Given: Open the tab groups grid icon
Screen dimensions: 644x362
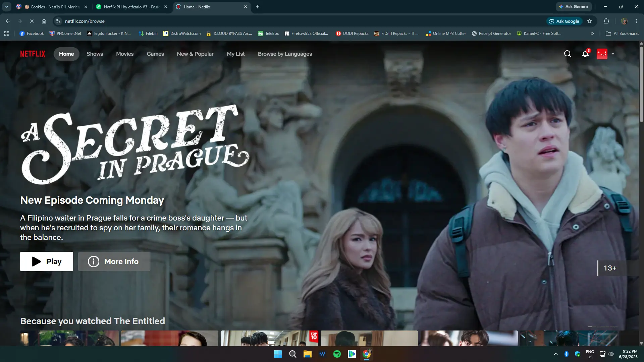Looking at the screenshot, I should (x=7, y=34).
